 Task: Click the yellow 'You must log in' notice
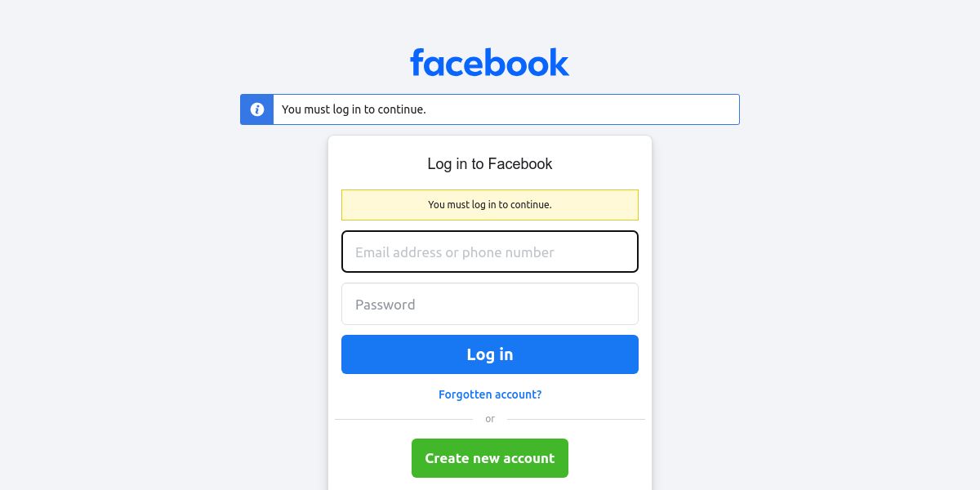[x=490, y=205]
